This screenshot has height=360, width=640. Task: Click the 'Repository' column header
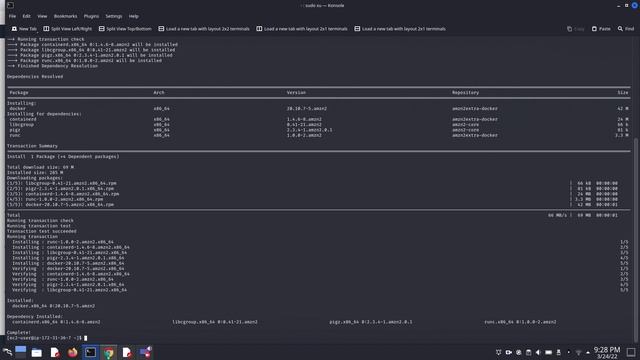point(465,93)
